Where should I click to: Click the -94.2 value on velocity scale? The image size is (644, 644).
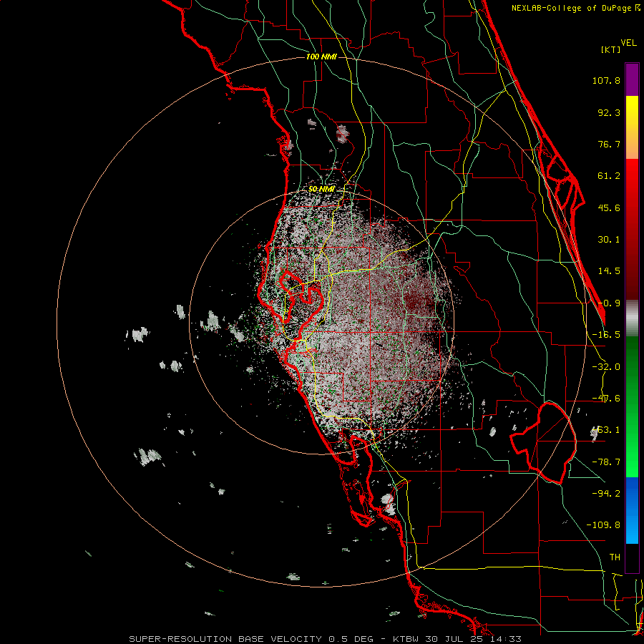[x=606, y=493]
